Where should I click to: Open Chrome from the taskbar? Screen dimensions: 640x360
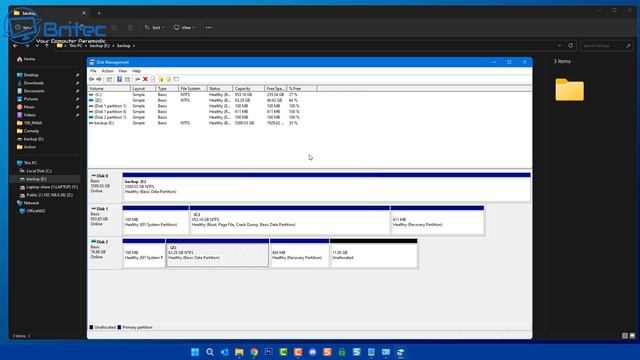pos(254,352)
